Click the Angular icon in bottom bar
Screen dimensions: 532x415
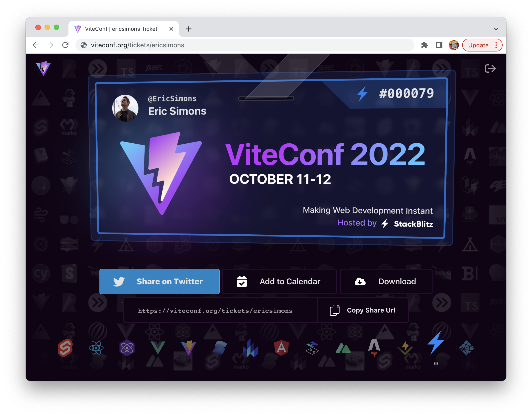point(281,348)
